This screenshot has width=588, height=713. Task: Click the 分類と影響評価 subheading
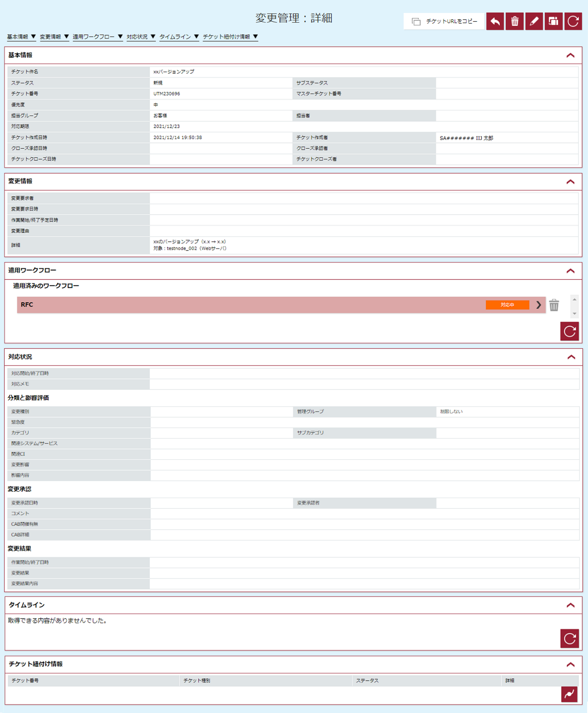(x=28, y=398)
